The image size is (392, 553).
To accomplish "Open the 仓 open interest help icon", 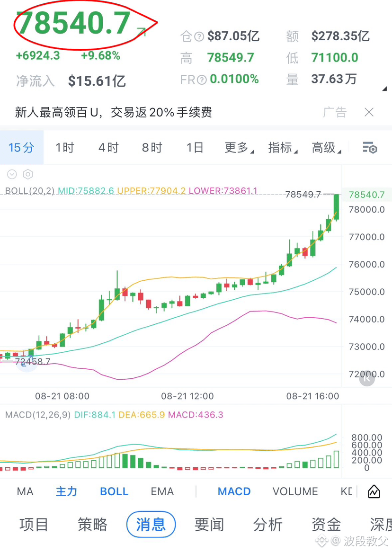I will [x=199, y=36].
